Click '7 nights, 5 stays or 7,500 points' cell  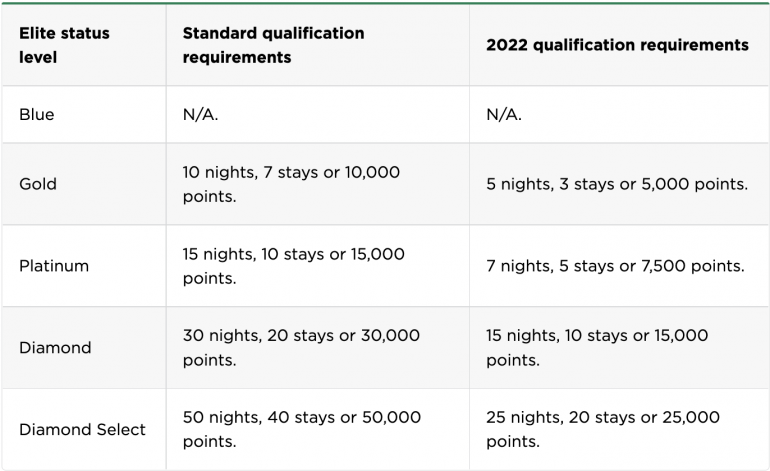tap(615, 266)
